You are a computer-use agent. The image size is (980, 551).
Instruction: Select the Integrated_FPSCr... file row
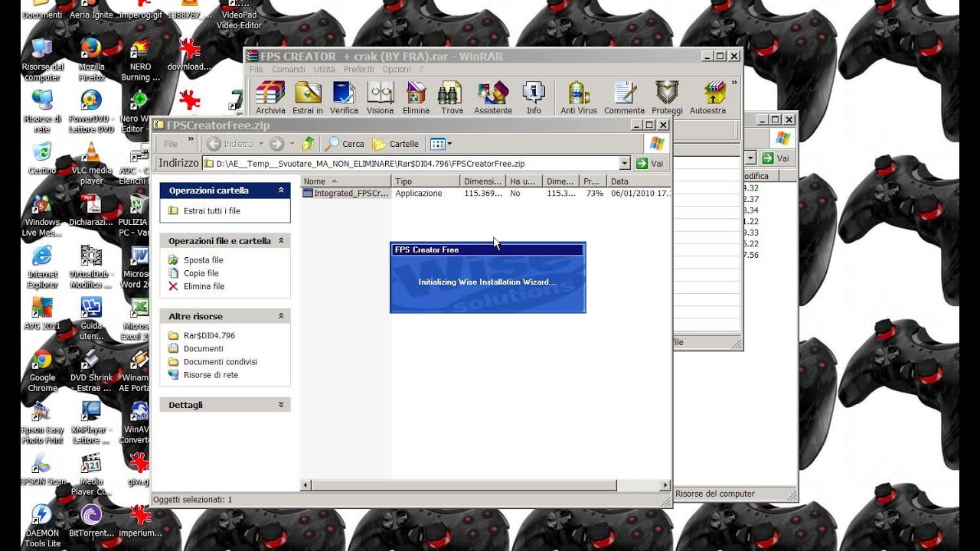[346, 194]
